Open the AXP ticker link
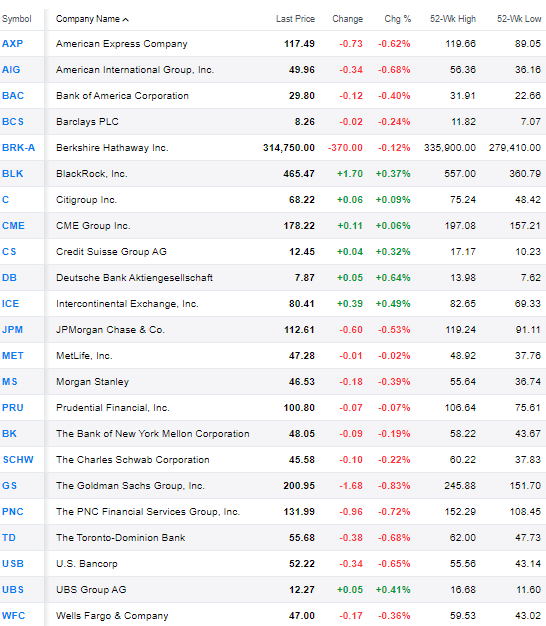 coord(12,44)
